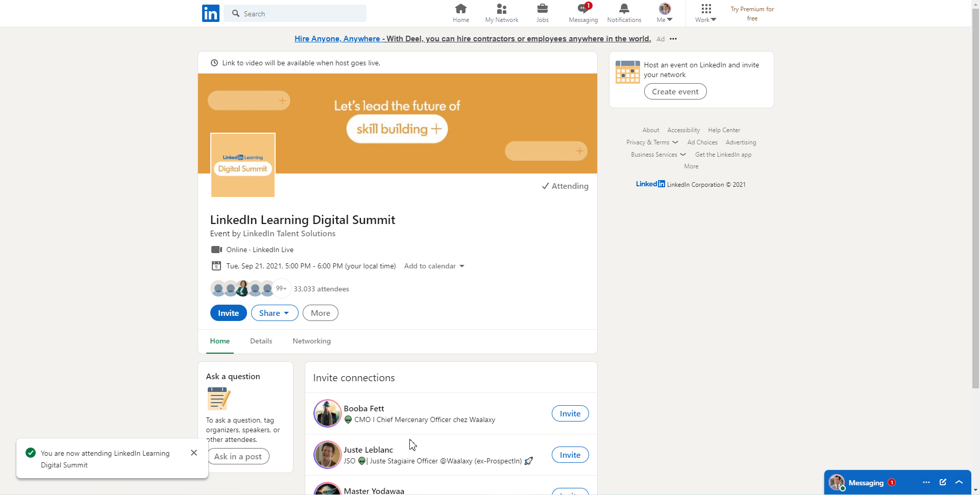
Task: Expand Privacy & Terms footer dropdown
Action: [652, 142]
